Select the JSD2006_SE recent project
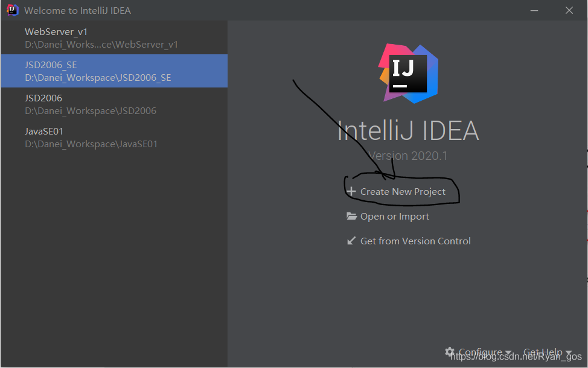Viewport: 588px width, 368px height. tap(114, 71)
